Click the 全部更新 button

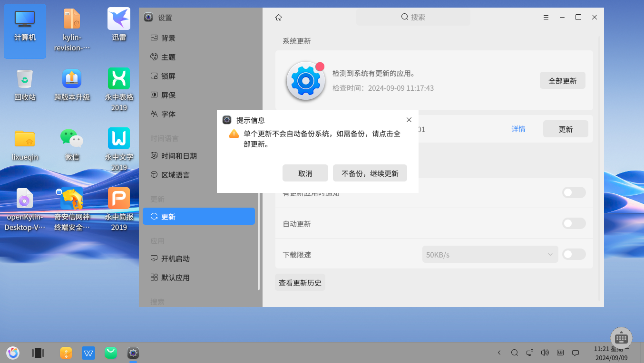pos(563,81)
